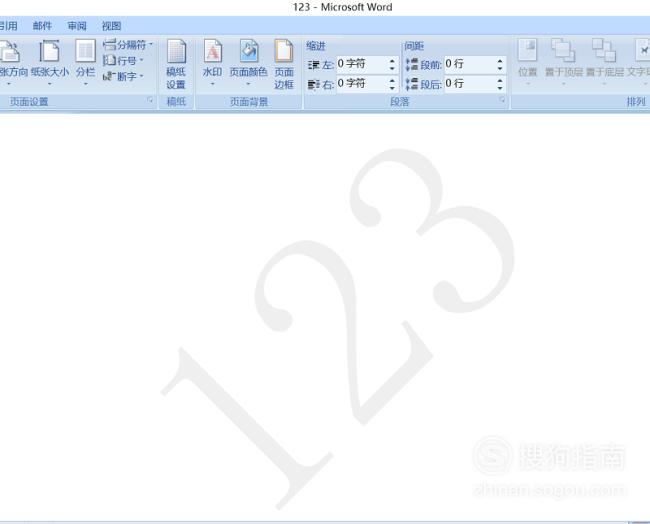Open 稿纸设置 manuscript paper settings
Image resolution: width=650 pixels, height=524 pixels.
(176, 64)
